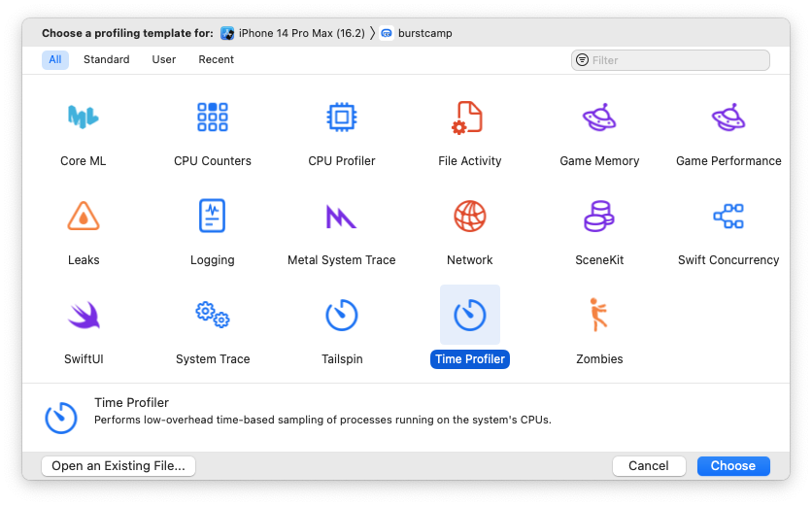Click the SwiftUI label

coord(84,359)
